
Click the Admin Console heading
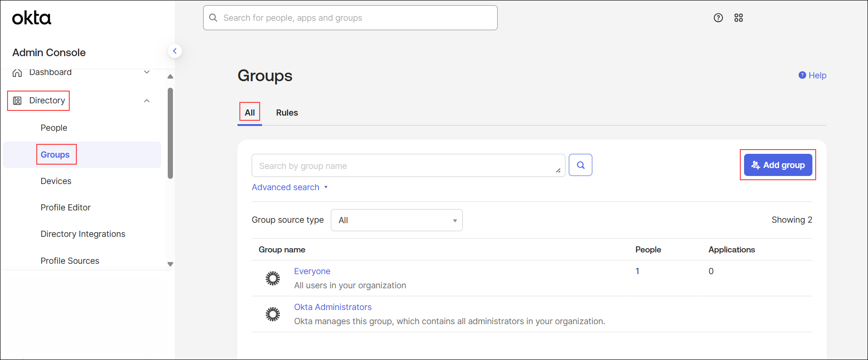pos(49,52)
